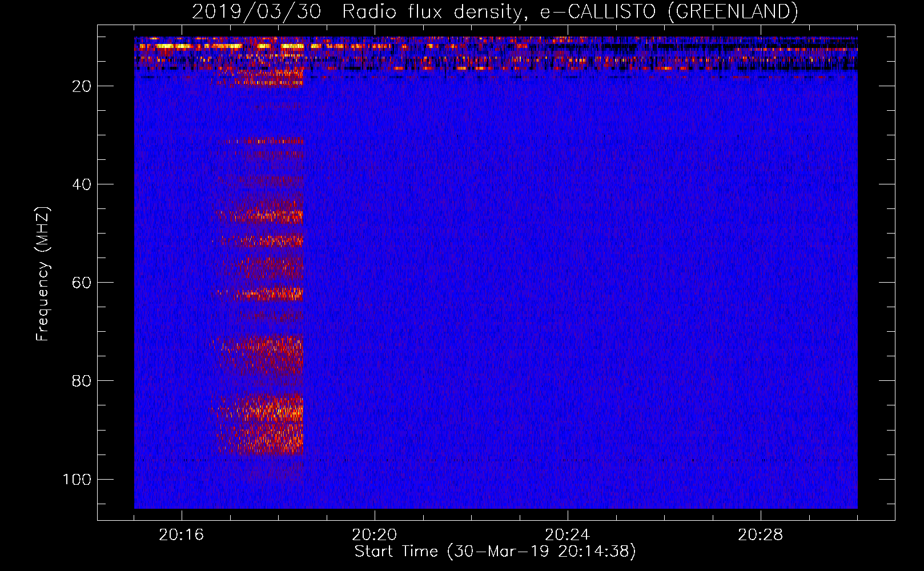Click the 'Frequency (MHZ)' axis label
The height and width of the screenshot is (571, 924).
pos(43,274)
